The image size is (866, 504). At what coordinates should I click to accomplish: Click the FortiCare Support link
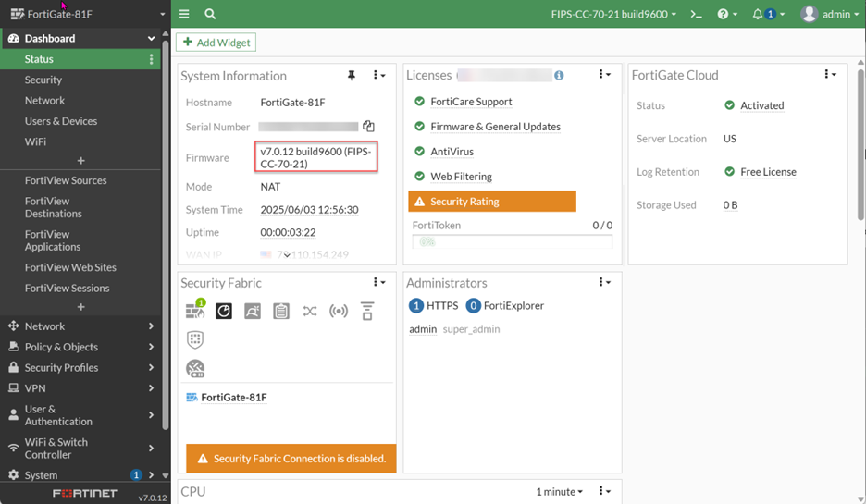click(471, 102)
